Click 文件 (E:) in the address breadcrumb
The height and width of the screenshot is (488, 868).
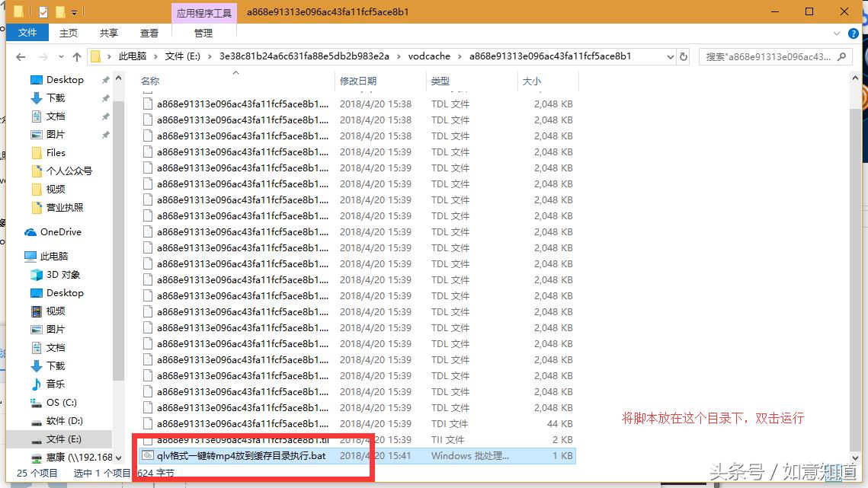click(183, 56)
